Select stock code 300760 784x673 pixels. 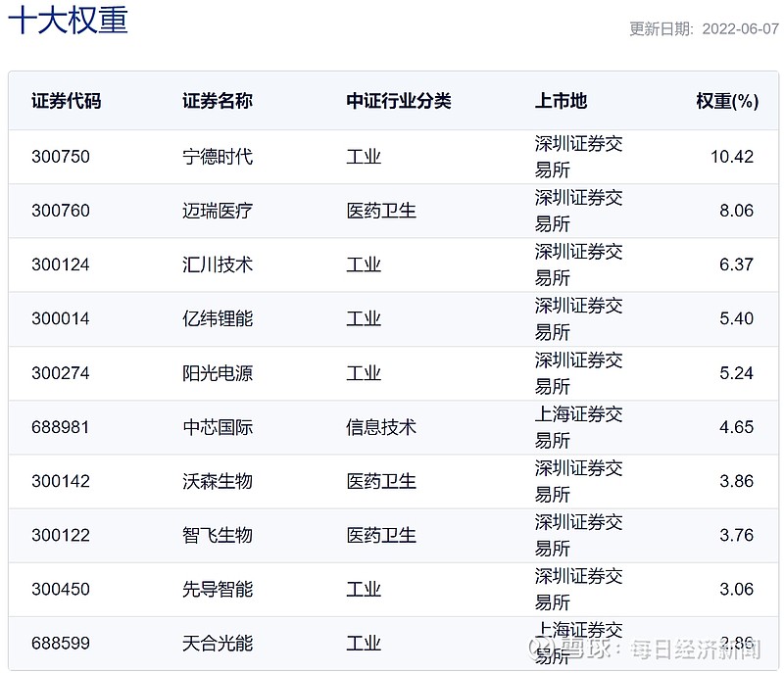(x=61, y=211)
